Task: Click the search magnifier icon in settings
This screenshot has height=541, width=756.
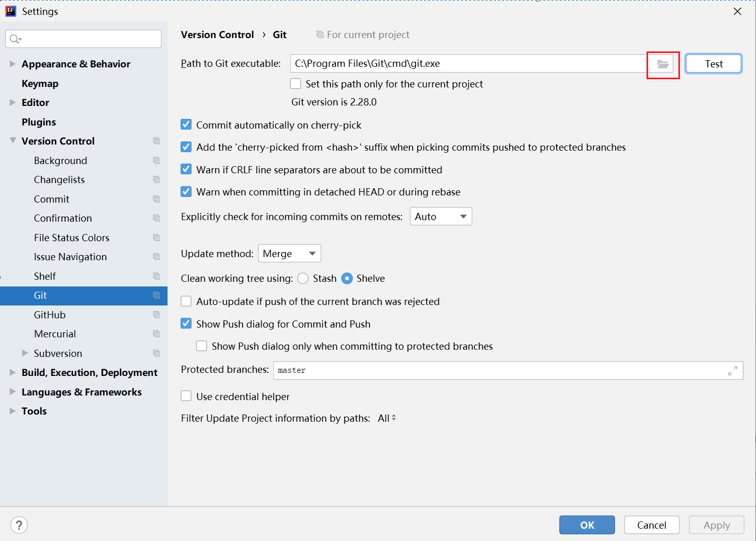Action: (15, 39)
